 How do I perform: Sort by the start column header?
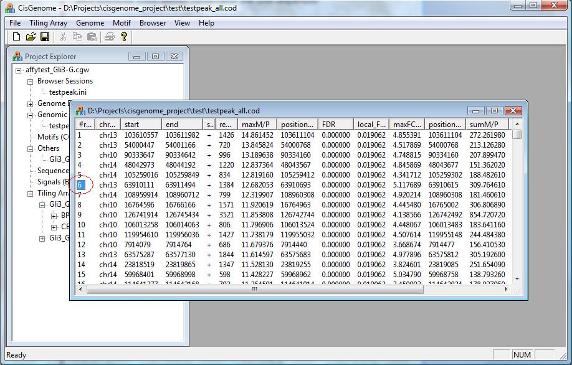pos(141,124)
